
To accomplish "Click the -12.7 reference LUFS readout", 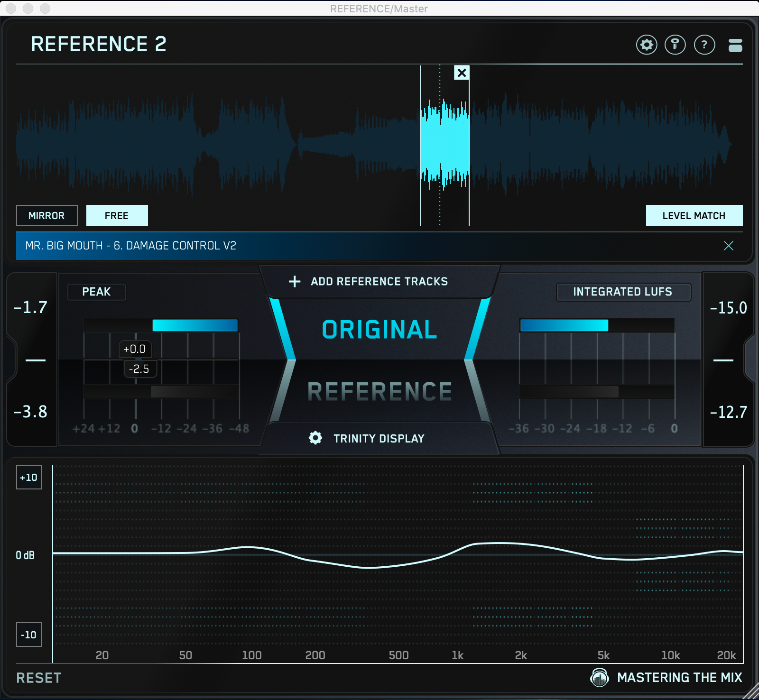I will [728, 412].
